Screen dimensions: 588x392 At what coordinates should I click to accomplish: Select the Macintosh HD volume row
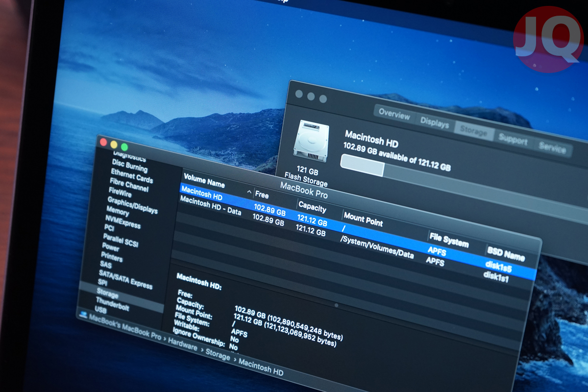(358, 231)
